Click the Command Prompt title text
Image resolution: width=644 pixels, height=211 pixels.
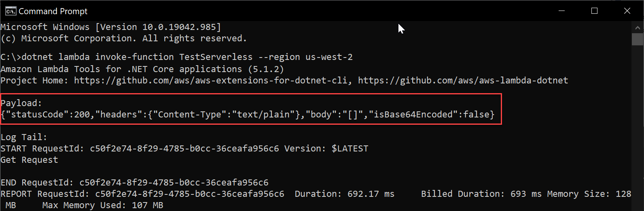[53, 11]
